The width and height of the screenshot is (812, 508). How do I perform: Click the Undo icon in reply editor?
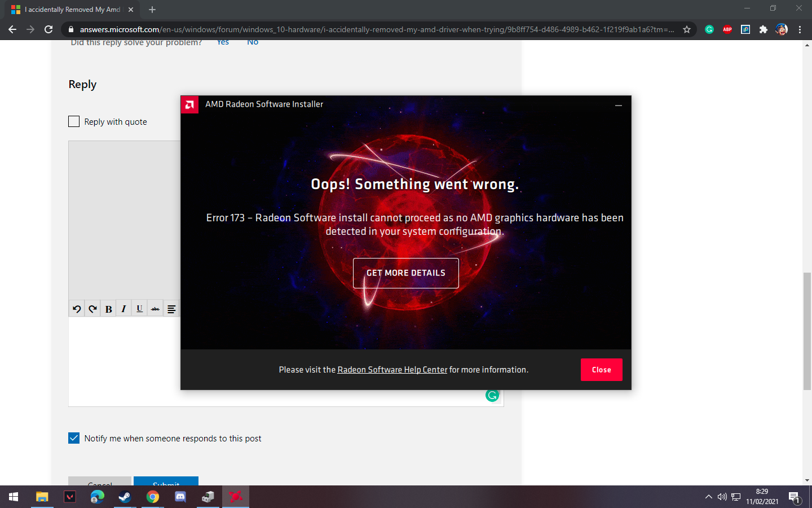77,309
